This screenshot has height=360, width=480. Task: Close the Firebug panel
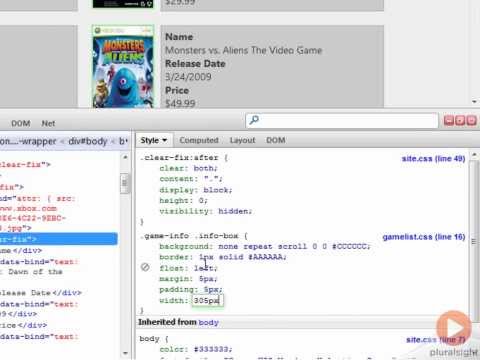tap(471, 120)
